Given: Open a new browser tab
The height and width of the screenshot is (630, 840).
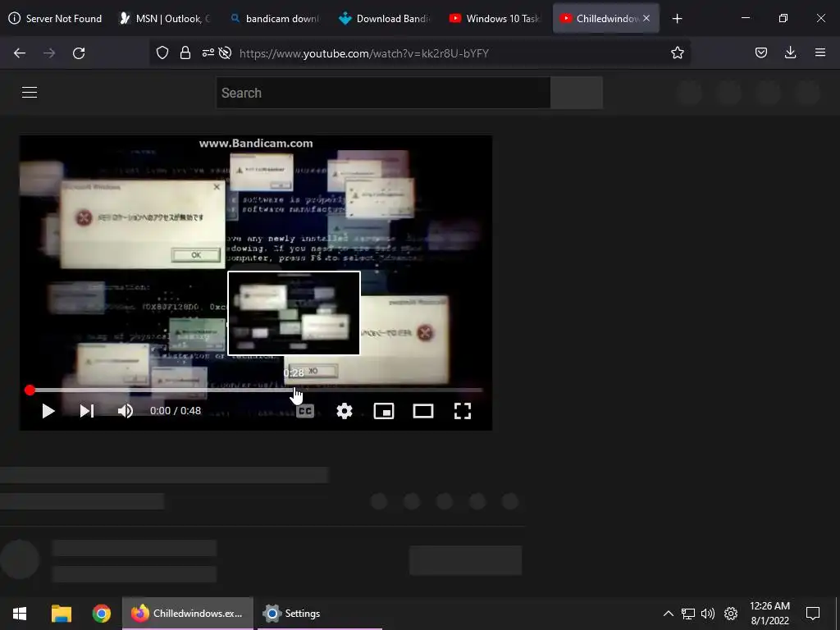Looking at the screenshot, I should pyautogui.click(x=677, y=18).
